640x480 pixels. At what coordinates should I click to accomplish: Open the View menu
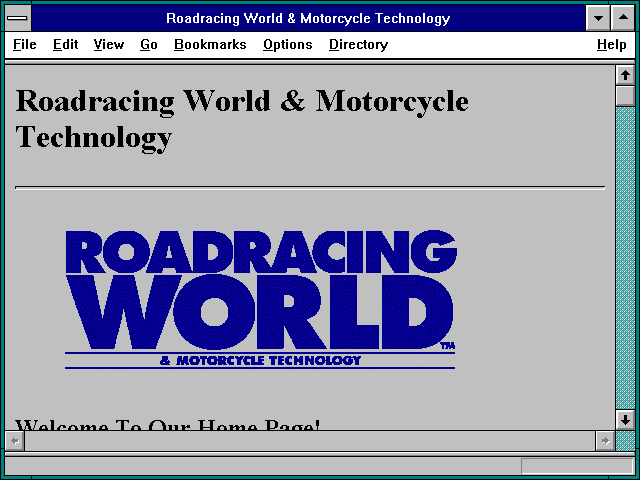click(109, 44)
